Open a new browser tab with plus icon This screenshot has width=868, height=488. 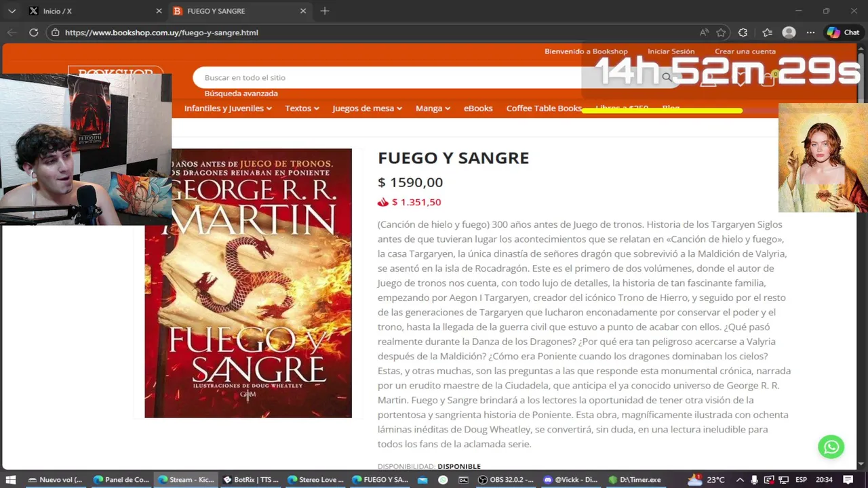[x=325, y=11]
